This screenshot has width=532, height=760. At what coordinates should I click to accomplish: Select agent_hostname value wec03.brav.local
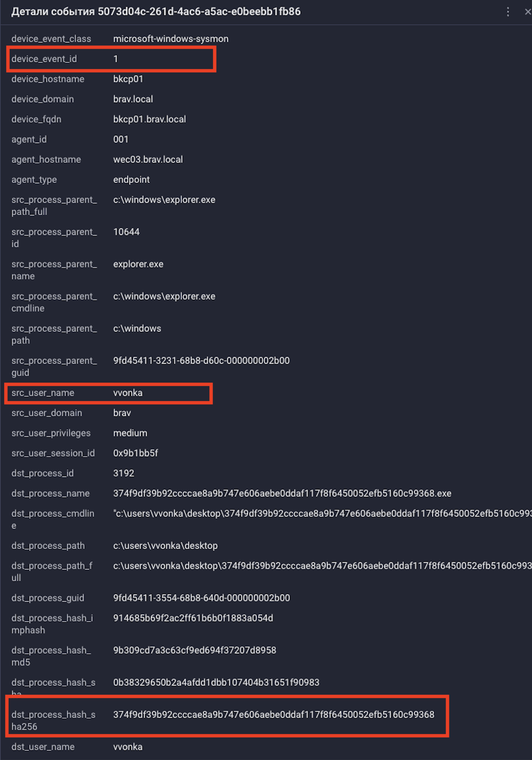pyautogui.click(x=148, y=159)
